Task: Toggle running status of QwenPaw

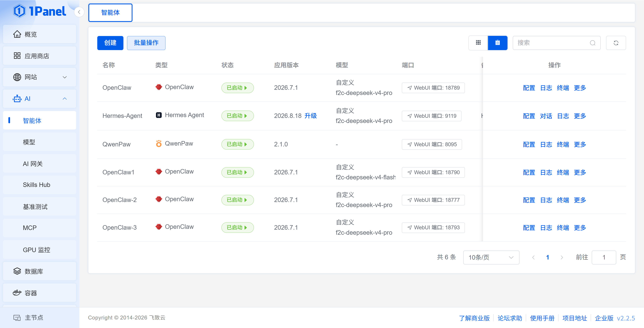Action: [x=237, y=144]
